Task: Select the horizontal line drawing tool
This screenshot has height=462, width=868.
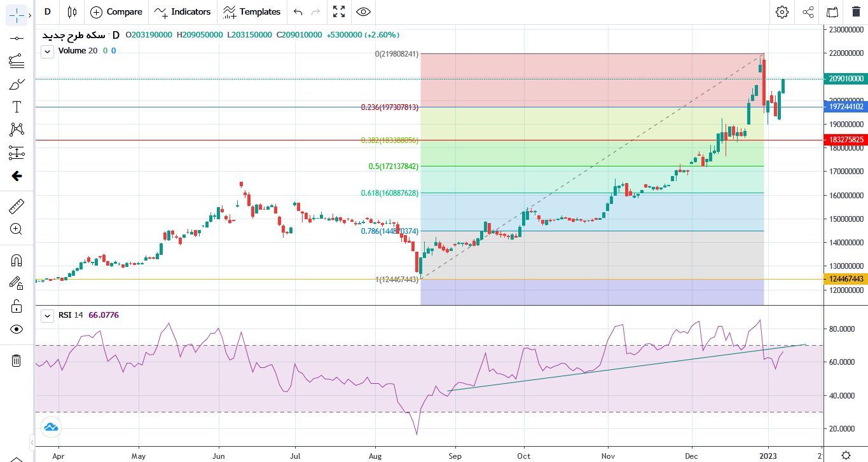Action: click(16, 38)
